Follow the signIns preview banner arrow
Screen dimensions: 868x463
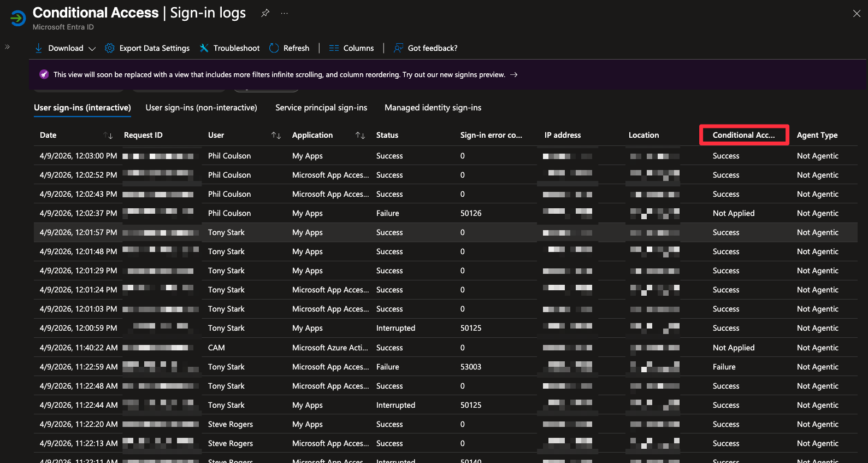(x=513, y=75)
